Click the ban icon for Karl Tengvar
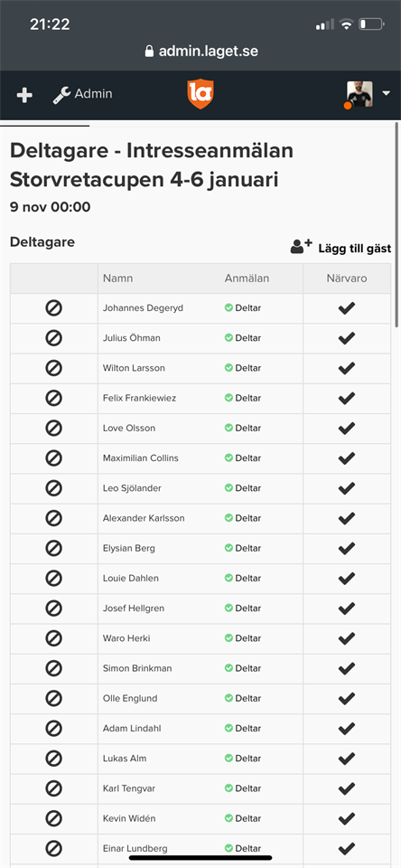401x868 pixels. (53, 788)
